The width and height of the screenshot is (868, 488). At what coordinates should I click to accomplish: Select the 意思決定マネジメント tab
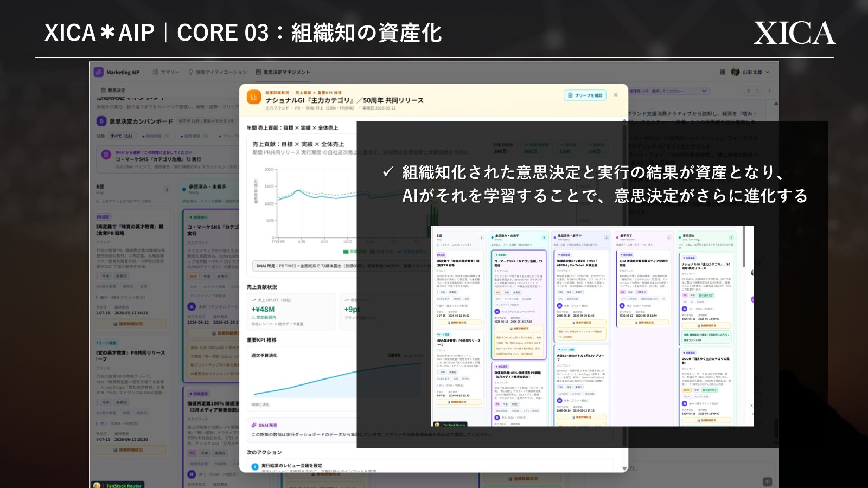tap(283, 72)
